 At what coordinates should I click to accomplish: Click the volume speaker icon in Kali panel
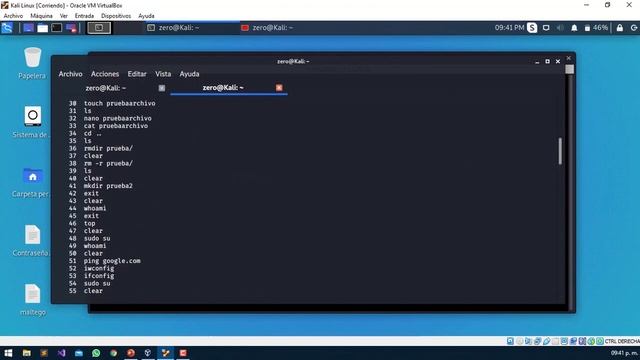pyautogui.click(x=560, y=28)
